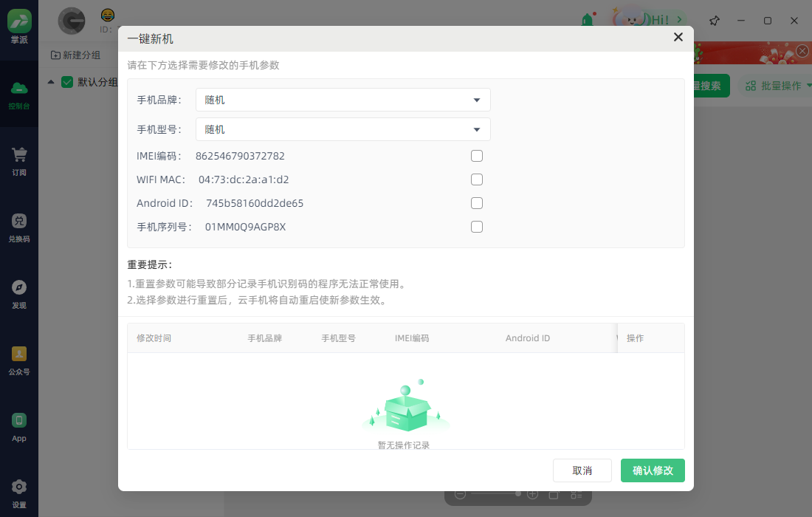Collapse the 默认分组 tree arrow
The image size is (812, 517).
click(x=51, y=82)
